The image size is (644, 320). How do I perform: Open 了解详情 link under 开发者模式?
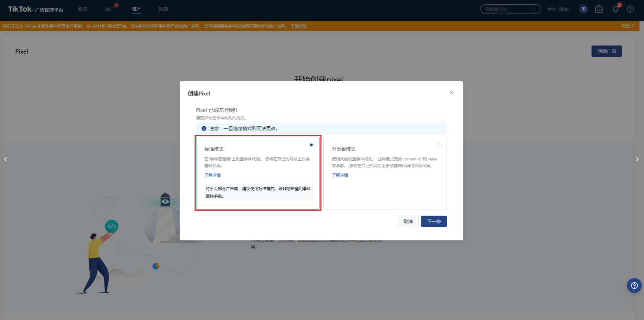coord(340,175)
